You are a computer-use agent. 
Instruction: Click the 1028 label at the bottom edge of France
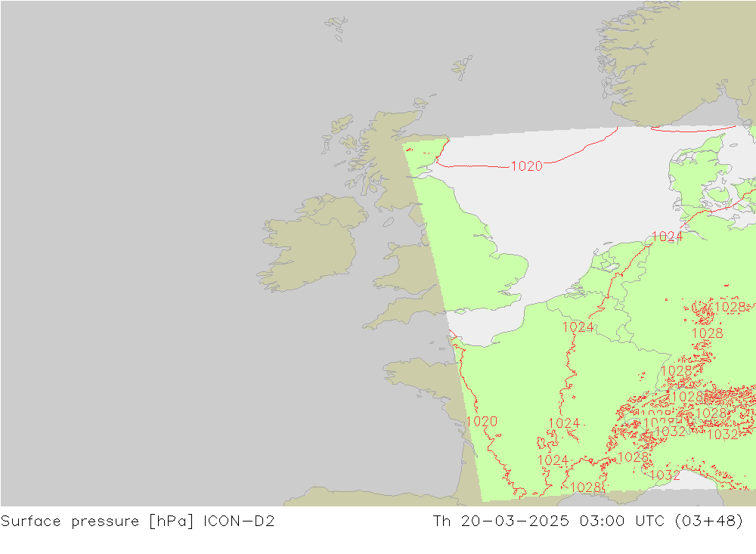point(585,487)
